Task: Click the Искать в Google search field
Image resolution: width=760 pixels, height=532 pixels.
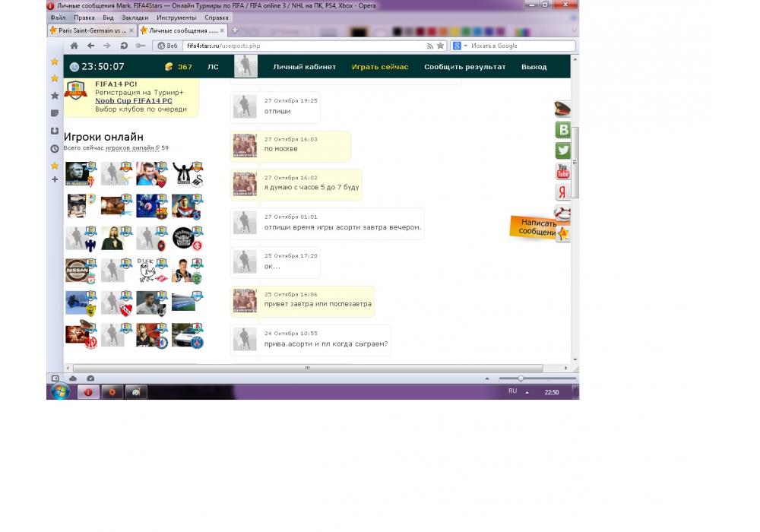Action: pos(521,46)
